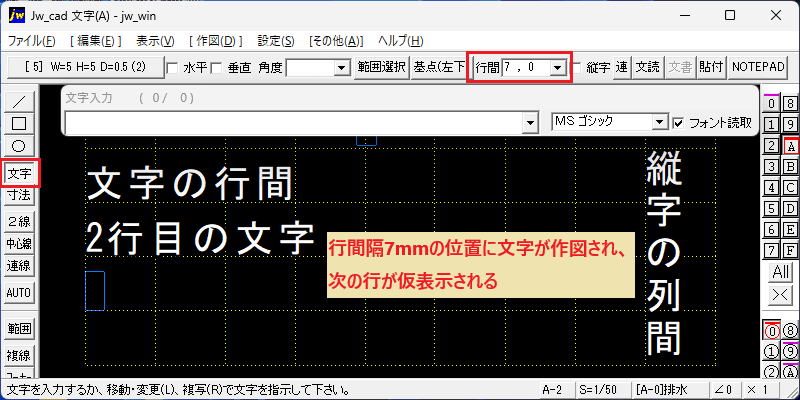The height and width of the screenshot is (400, 800).
Task: Click the NOTEPAD button
Action: (758, 67)
